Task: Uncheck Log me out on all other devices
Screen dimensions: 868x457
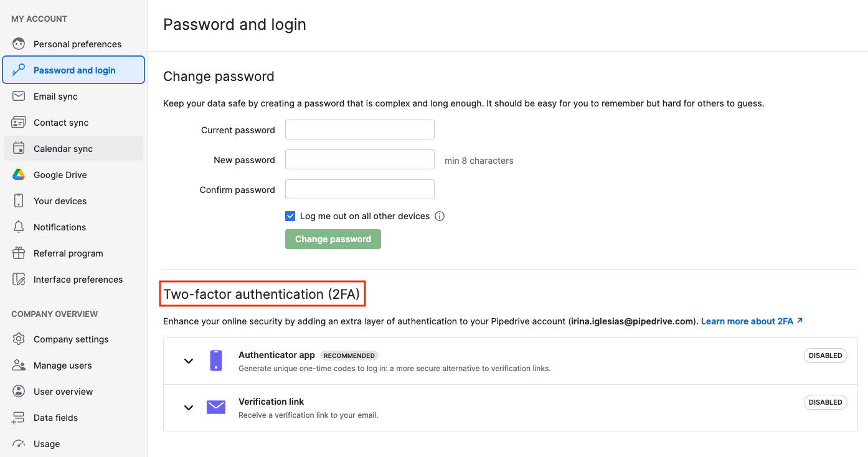Action: click(290, 215)
